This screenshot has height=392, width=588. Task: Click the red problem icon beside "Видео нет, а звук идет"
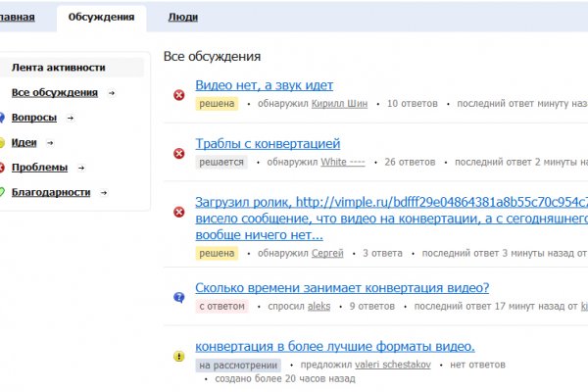pos(178,95)
